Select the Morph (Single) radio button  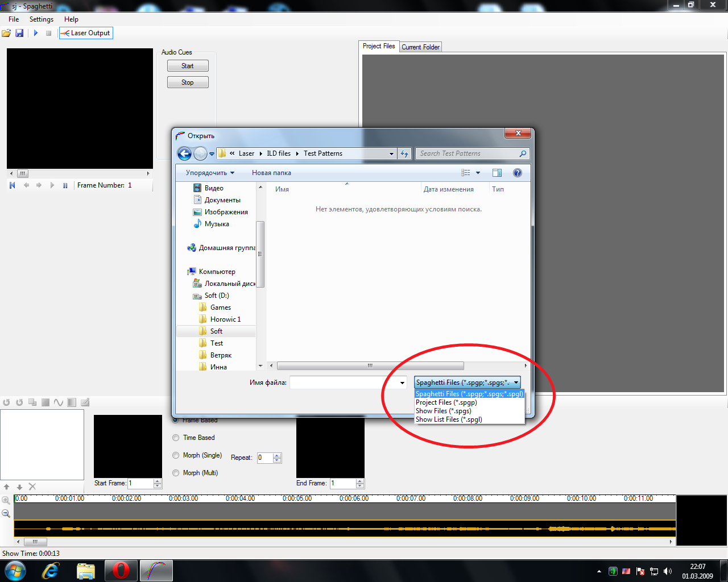(176, 455)
